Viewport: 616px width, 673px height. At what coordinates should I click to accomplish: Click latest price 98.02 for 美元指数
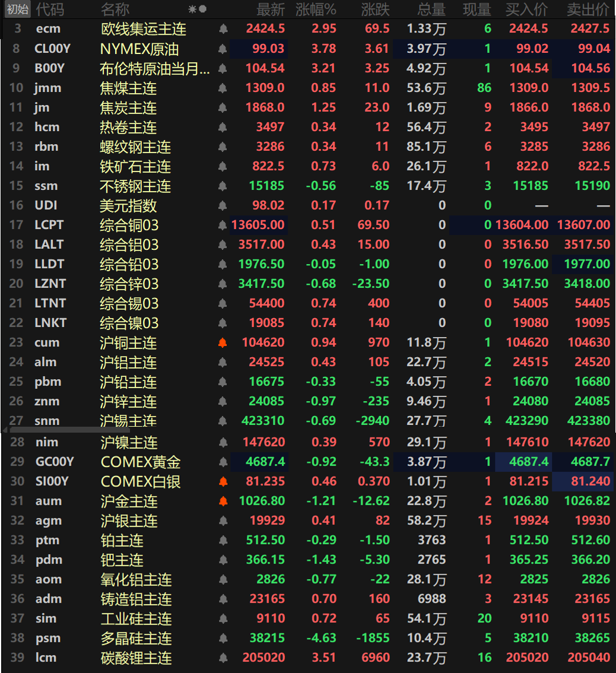[268, 205]
